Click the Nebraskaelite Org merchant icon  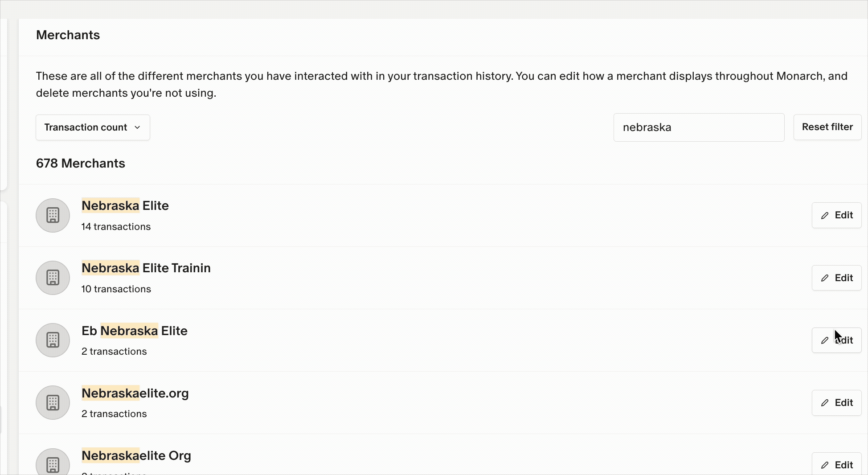pos(53,463)
